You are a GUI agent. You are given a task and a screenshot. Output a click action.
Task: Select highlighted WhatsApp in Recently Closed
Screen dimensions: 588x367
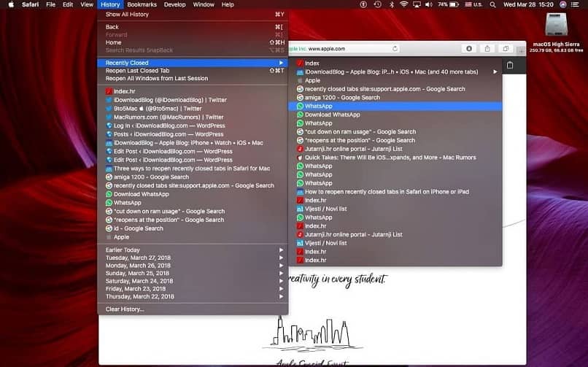click(x=395, y=106)
